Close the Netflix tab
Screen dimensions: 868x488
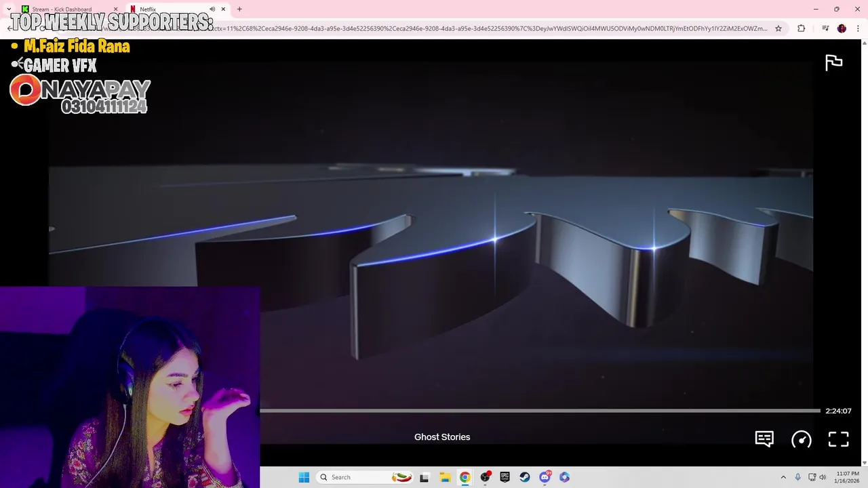click(223, 9)
